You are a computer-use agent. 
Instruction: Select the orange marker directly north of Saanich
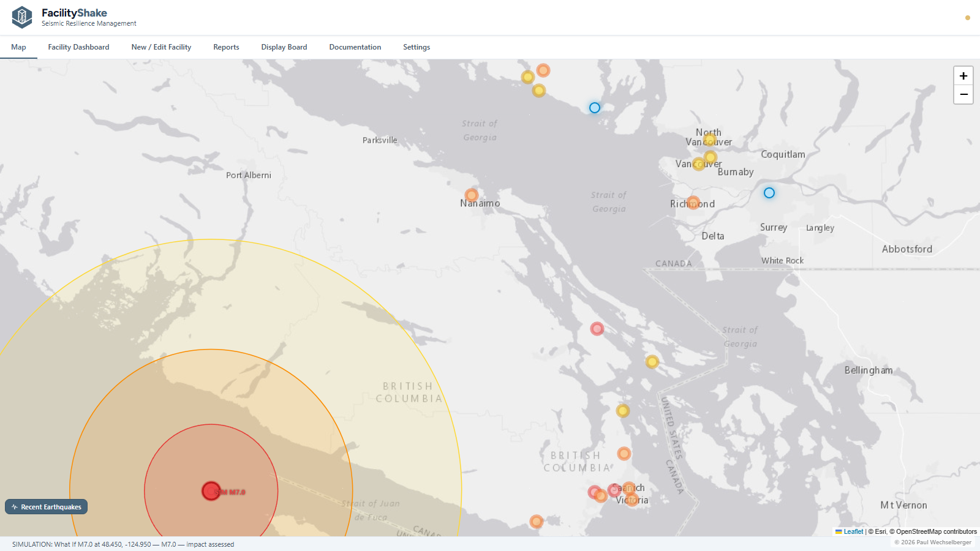pos(624,454)
